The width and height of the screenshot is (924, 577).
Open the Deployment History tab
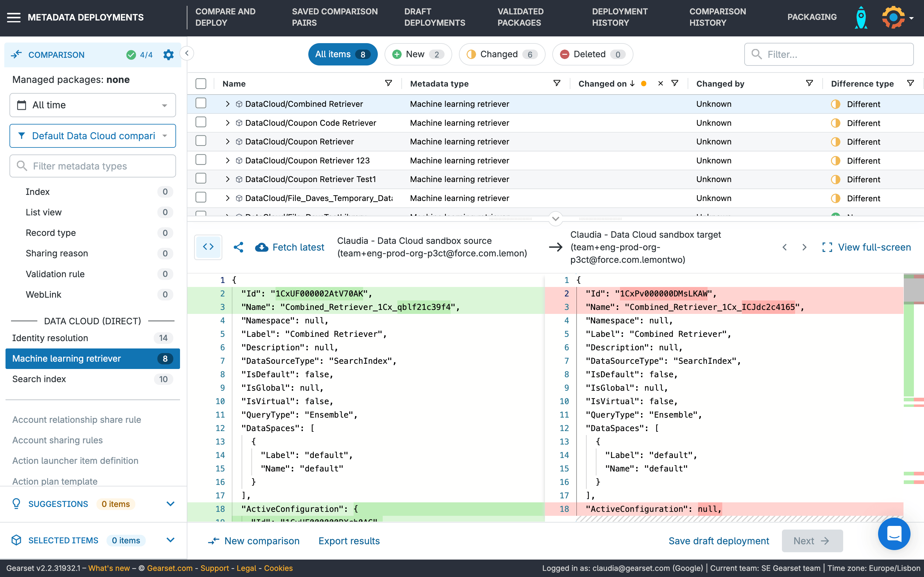tap(619, 17)
